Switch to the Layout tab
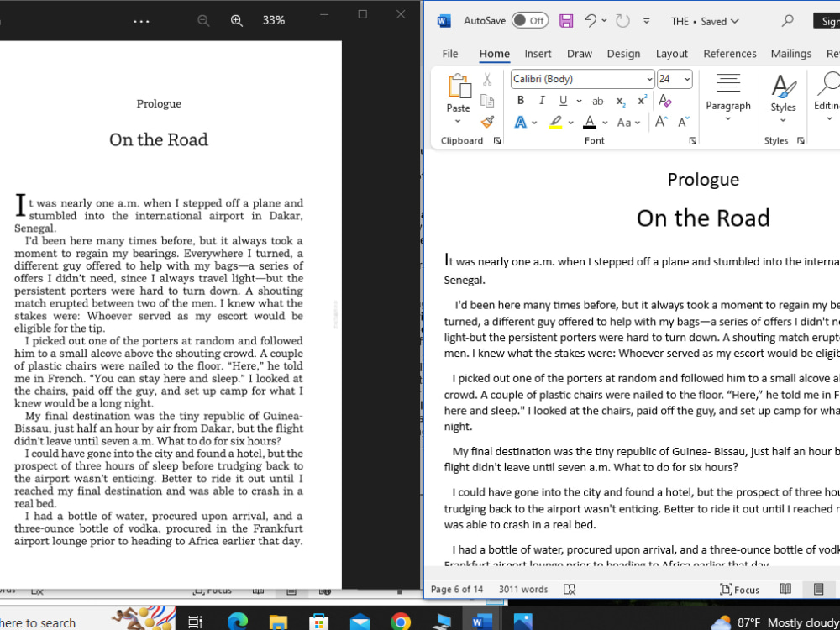This screenshot has width=840, height=630. pyautogui.click(x=672, y=54)
